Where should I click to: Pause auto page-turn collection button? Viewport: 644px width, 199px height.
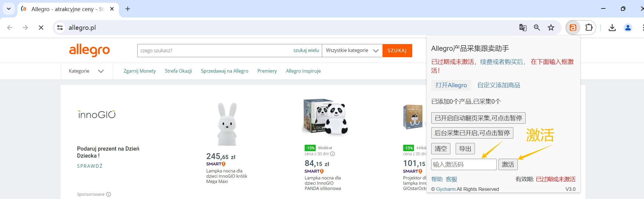click(478, 118)
